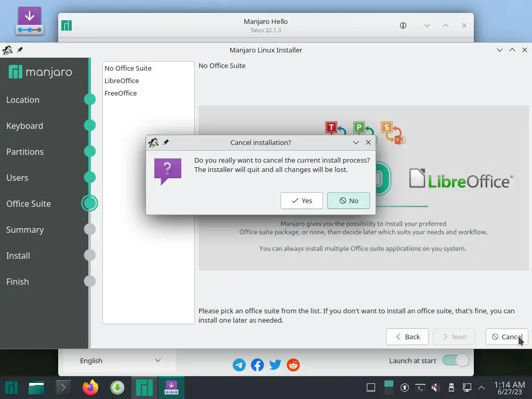Screen dimensions: 532x399
Task: Open the Reddit link icon
Action: point(293,365)
